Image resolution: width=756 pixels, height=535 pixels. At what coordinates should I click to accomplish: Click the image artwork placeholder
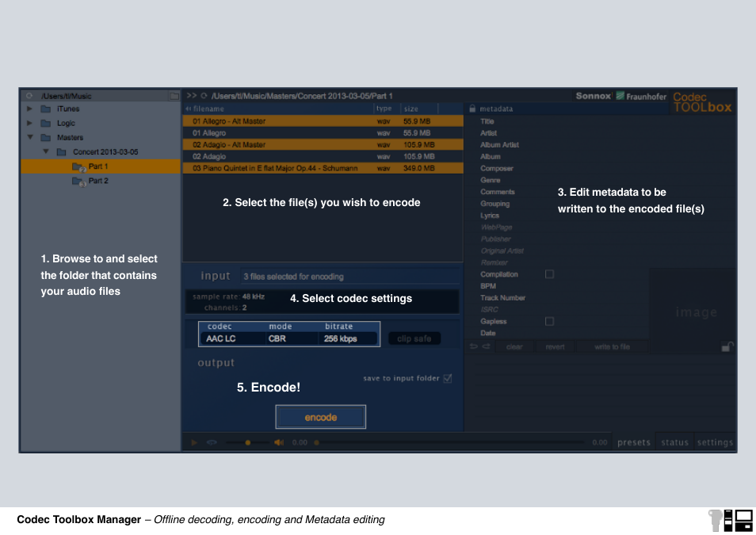click(x=693, y=311)
